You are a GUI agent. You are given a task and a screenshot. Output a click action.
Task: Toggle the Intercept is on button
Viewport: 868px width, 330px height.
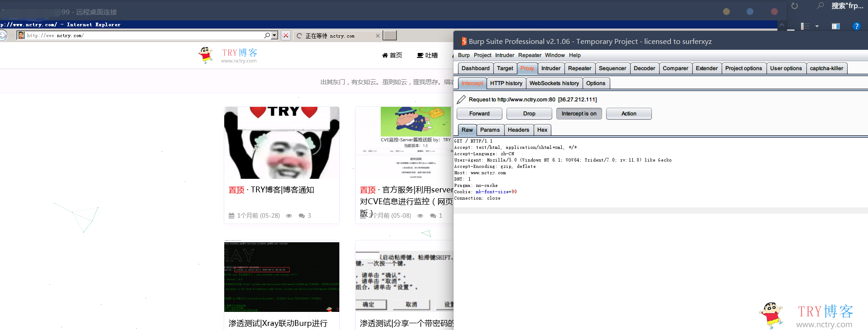pyautogui.click(x=579, y=114)
